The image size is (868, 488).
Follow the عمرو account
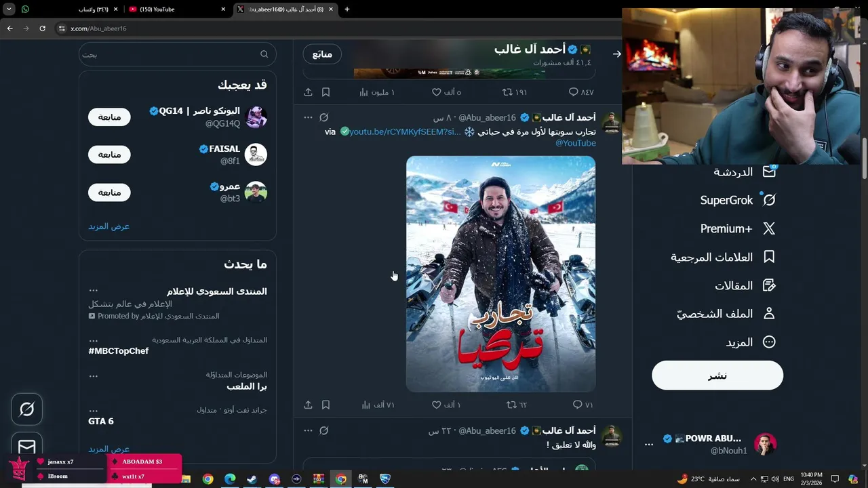click(109, 192)
